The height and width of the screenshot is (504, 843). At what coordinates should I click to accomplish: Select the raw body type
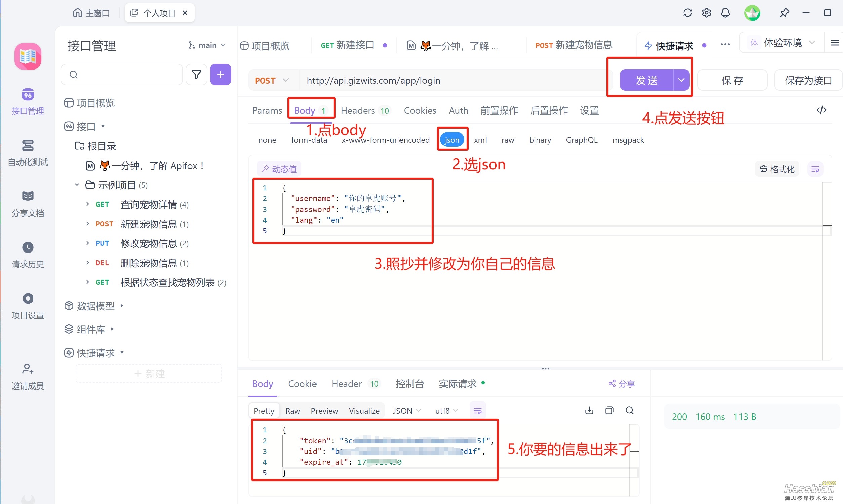(508, 140)
